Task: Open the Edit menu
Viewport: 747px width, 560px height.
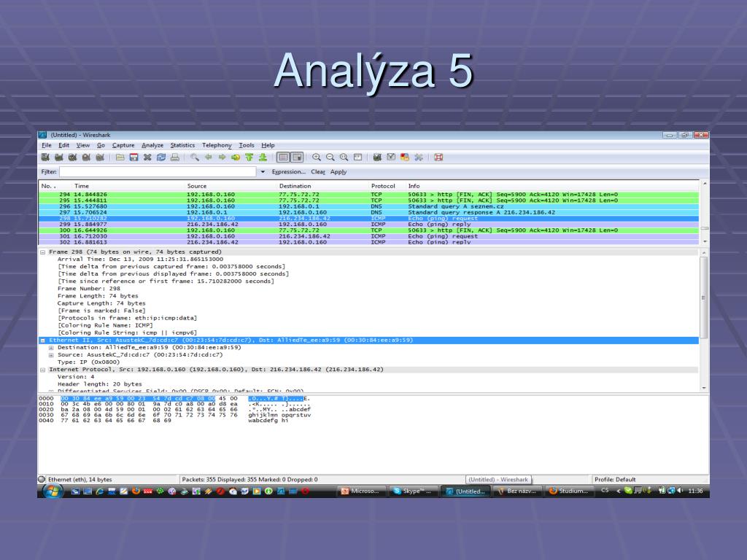Action: point(64,145)
